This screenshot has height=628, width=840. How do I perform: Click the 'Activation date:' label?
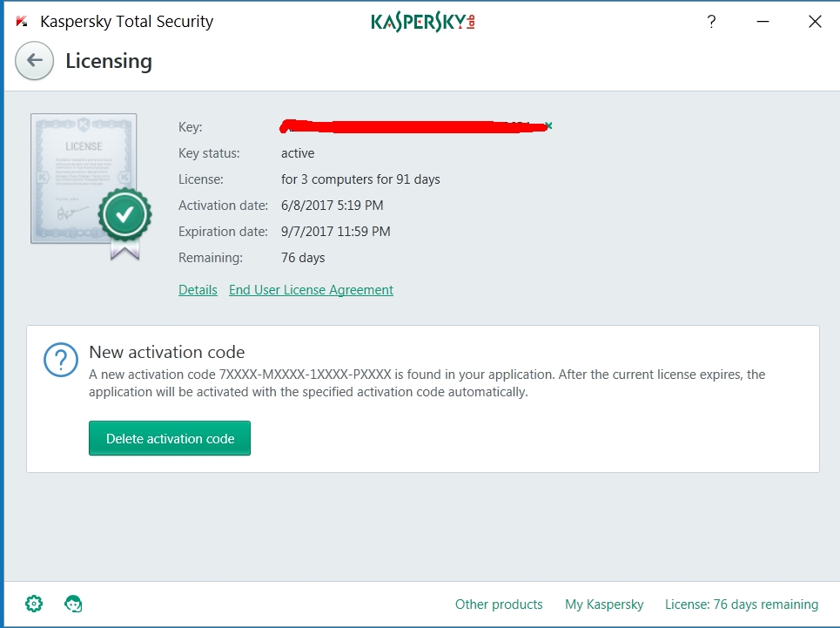pyautogui.click(x=223, y=206)
